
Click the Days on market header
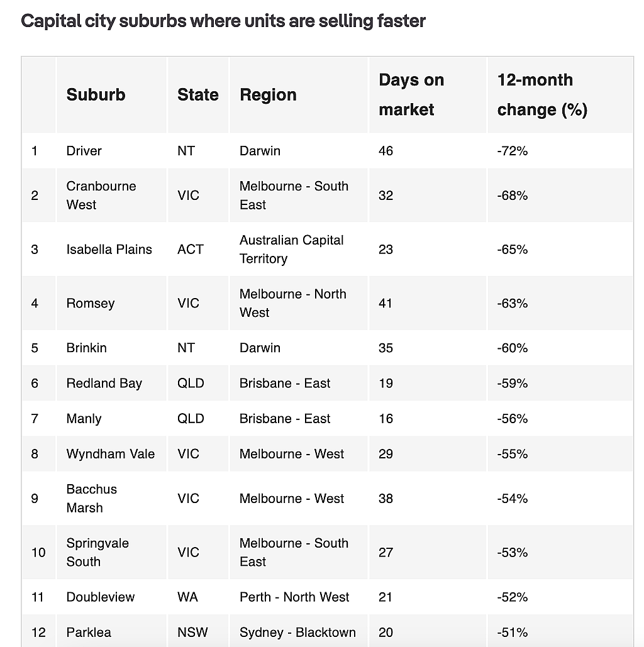[x=428, y=95]
